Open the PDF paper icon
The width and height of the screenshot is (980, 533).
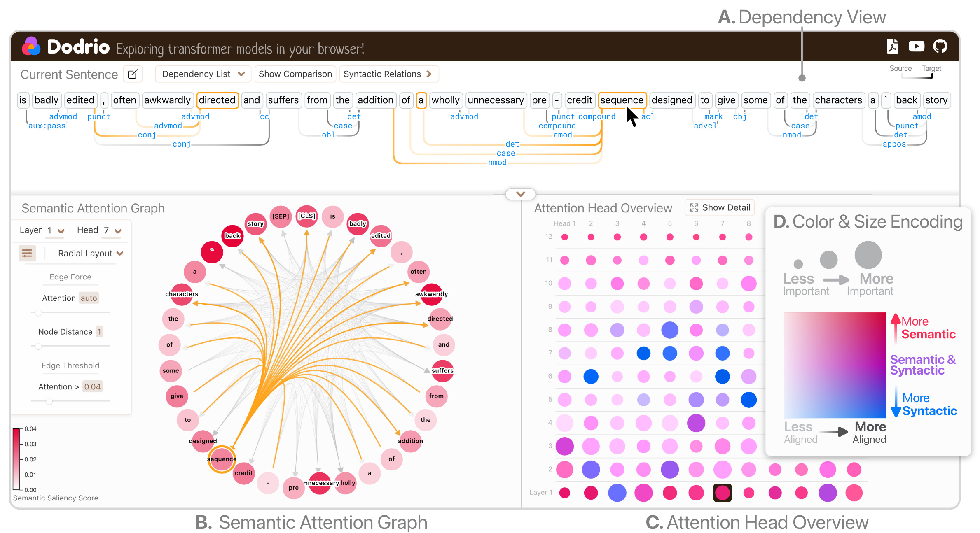click(x=892, y=47)
